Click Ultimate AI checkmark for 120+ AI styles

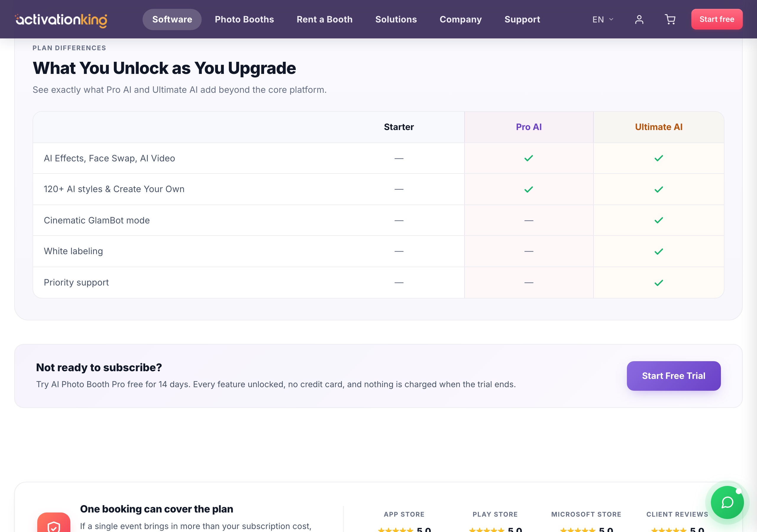pyautogui.click(x=659, y=189)
